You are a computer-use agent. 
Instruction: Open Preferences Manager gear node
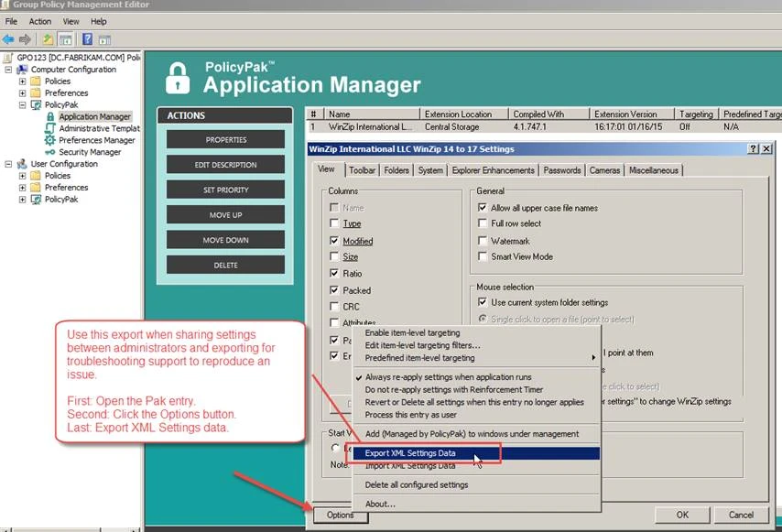click(50, 140)
